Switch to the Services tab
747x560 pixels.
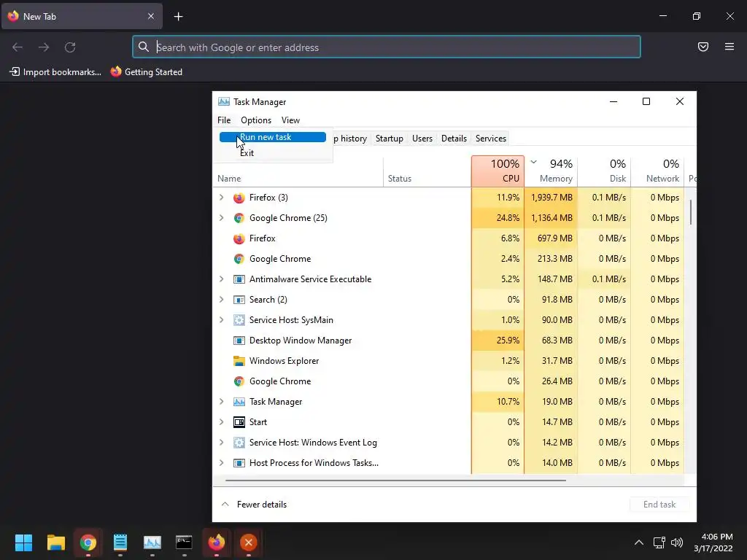pos(491,139)
